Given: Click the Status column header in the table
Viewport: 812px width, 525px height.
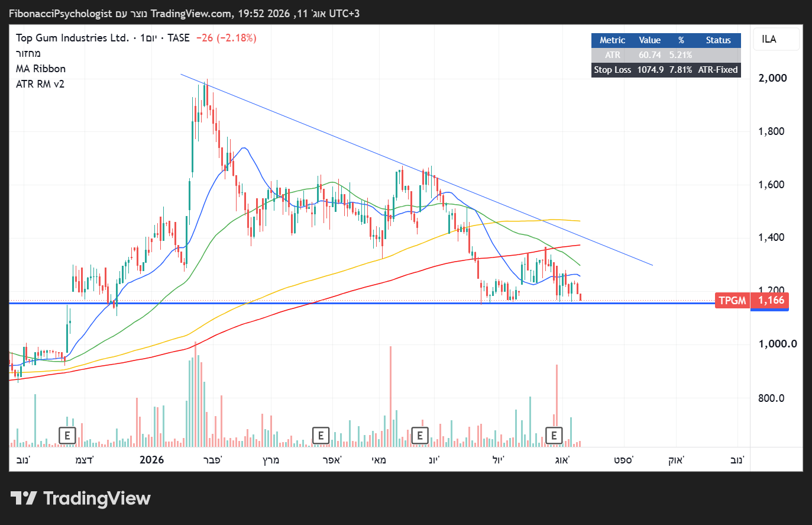Looking at the screenshot, I should 719,40.
